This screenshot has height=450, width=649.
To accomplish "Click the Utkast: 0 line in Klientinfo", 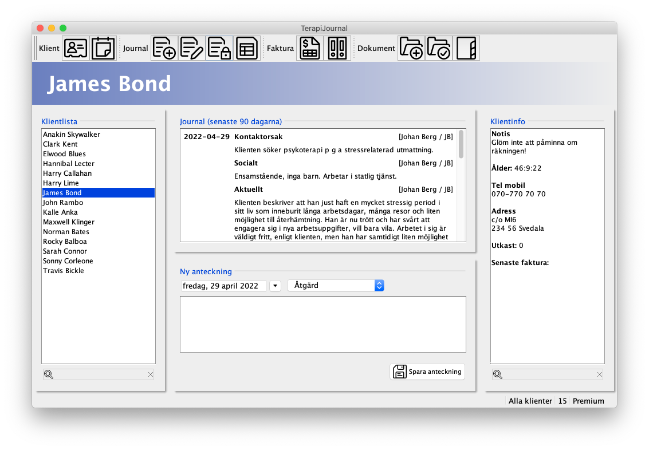I will 507,245.
